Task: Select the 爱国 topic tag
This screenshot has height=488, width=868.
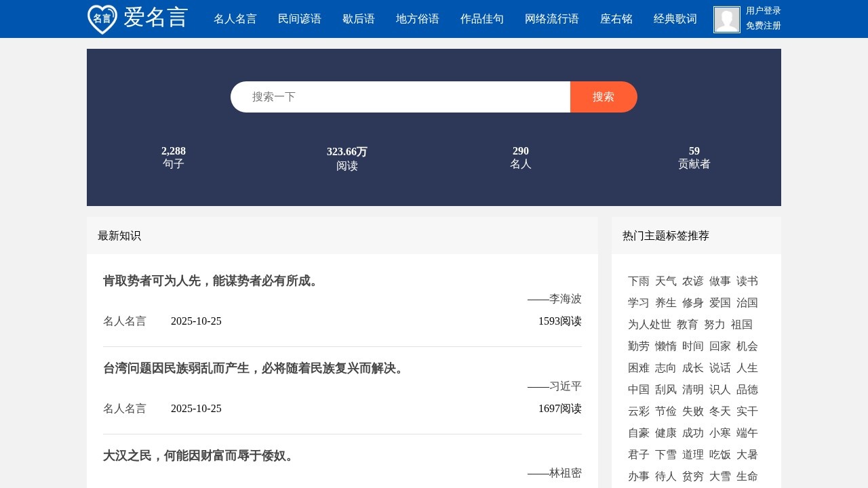Action: coord(719,302)
